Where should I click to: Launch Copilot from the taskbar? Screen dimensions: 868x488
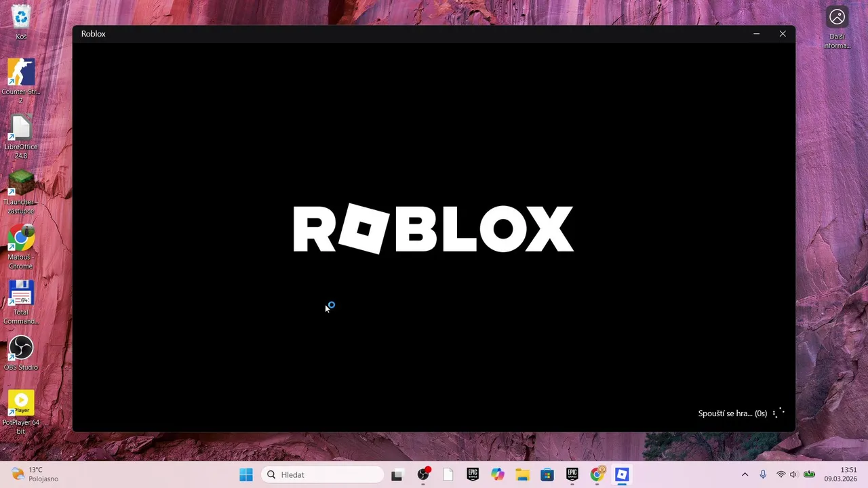tap(498, 474)
